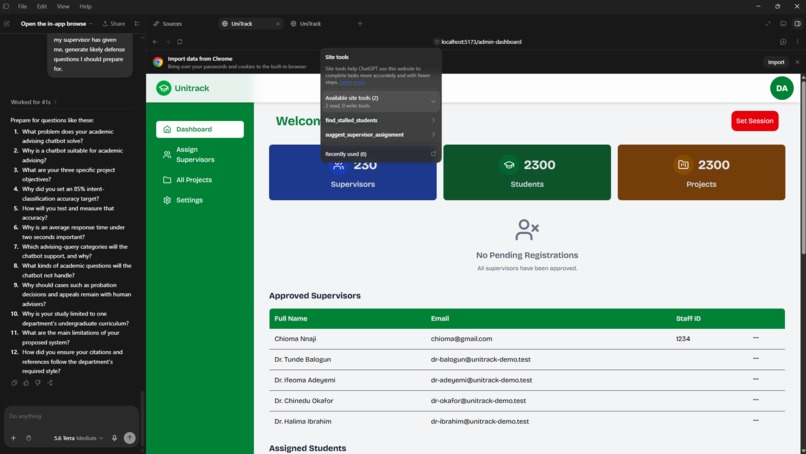The width and height of the screenshot is (806, 454).
Task: Click the screenshot panel icon in tab bar
Action: click(783, 24)
